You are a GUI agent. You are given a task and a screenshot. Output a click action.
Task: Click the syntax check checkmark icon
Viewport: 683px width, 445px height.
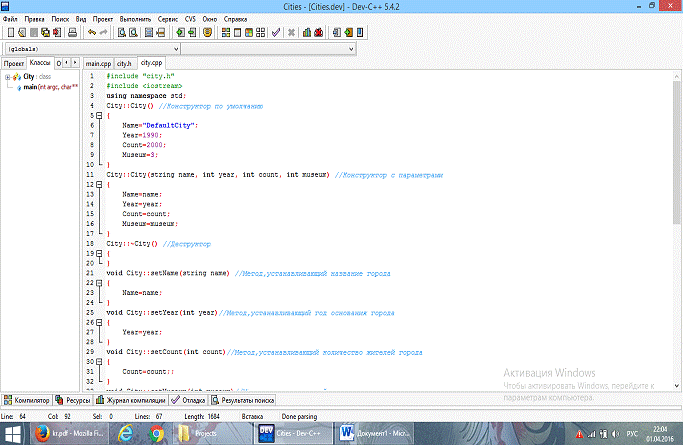tap(276, 32)
